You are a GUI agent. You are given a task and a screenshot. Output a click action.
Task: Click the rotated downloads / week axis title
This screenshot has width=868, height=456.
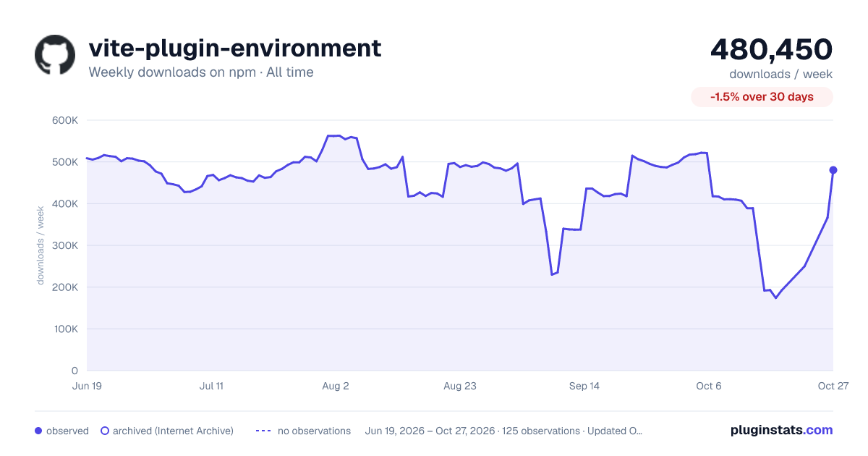(41, 245)
